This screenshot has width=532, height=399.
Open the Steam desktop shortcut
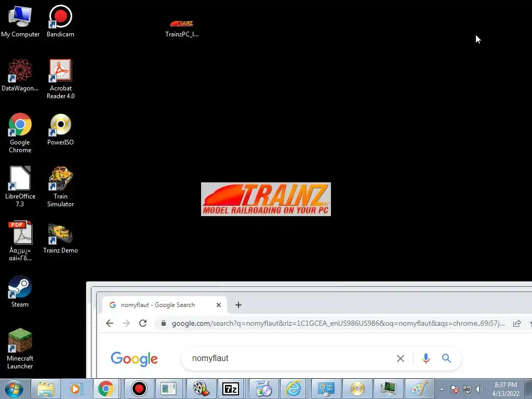point(20,291)
